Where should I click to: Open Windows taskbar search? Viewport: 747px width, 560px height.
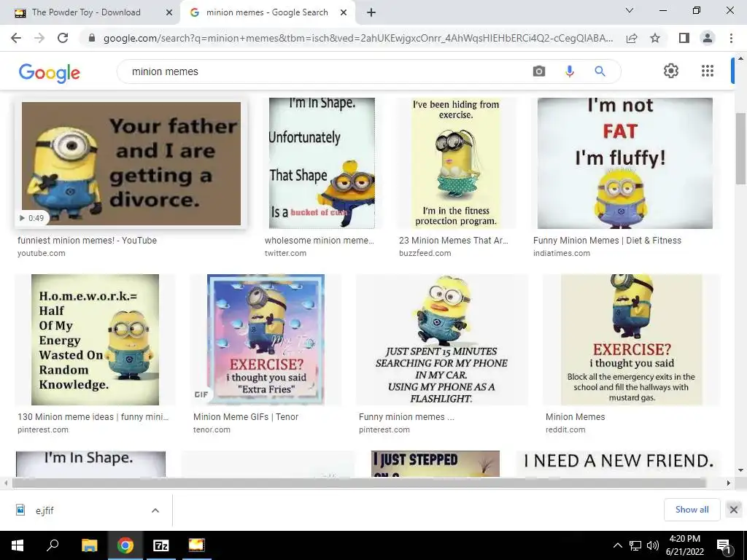click(x=53, y=545)
